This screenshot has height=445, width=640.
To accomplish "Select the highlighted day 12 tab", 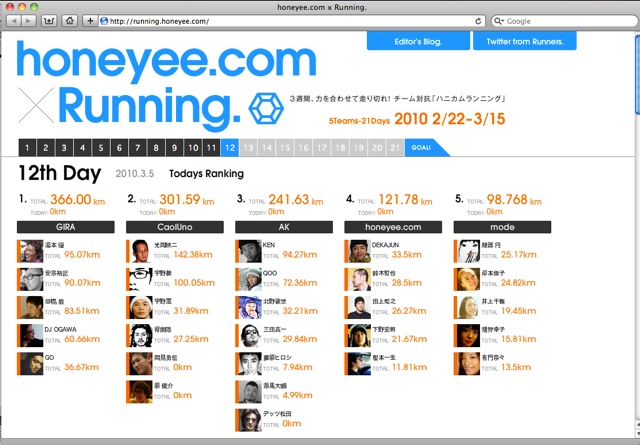I will coord(230,148).
